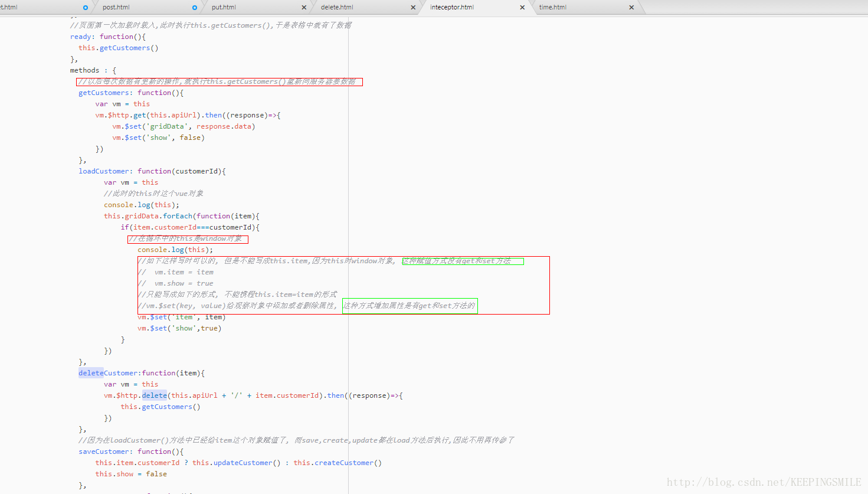
Task: Click the commented '// vm.item = item' line
Action: click(176, 272)
